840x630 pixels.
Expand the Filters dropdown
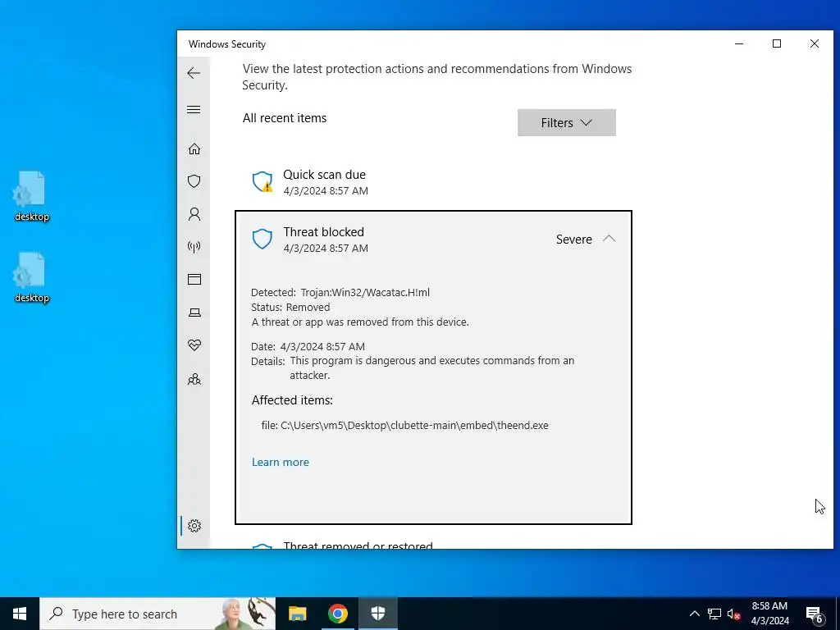click(566, 123)
